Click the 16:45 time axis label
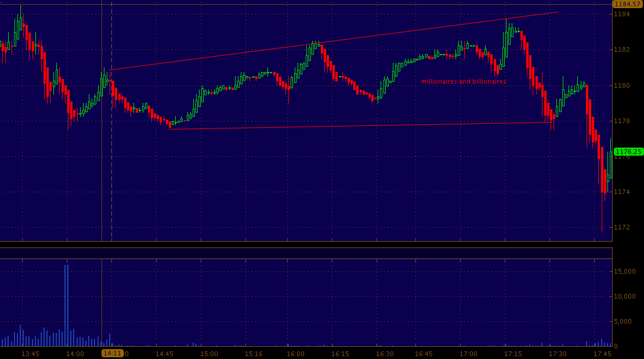644x359 pixels. [x=424, y=354]
